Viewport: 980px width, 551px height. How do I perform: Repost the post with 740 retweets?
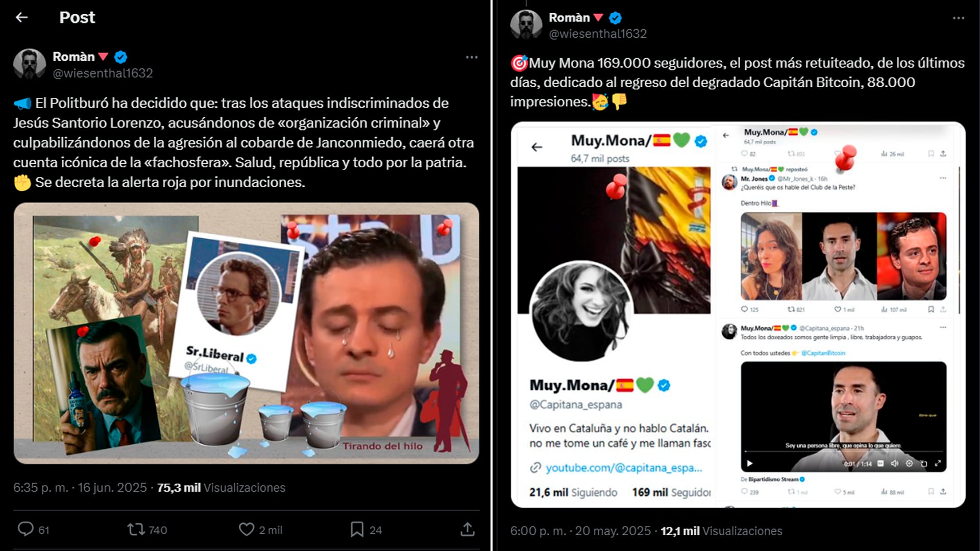(136, 529)
